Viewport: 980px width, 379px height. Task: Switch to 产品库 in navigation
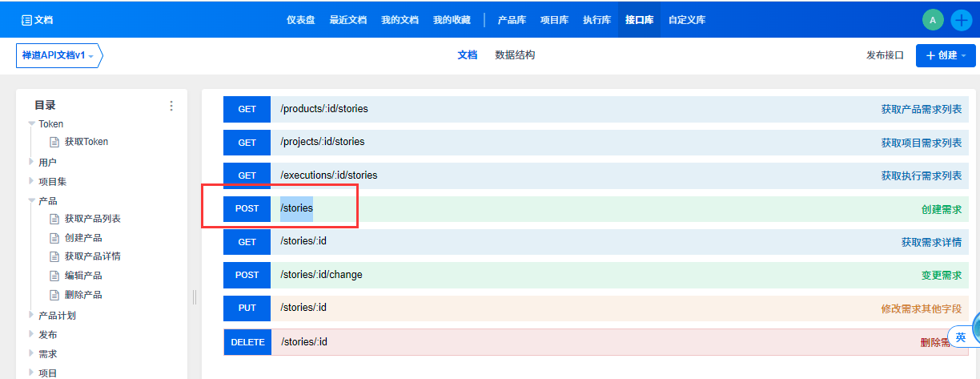tap(512, 20)
